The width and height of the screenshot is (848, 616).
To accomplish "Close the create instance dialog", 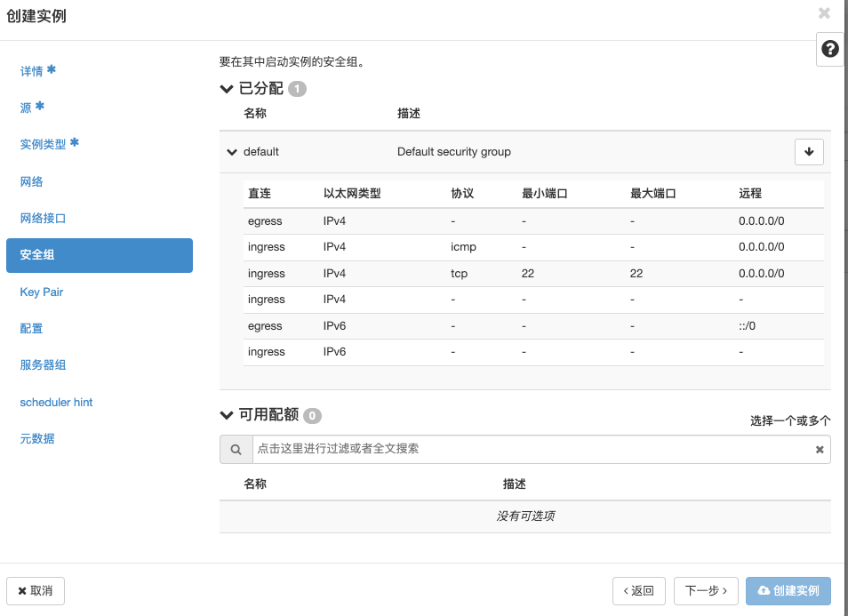I will [x=824, y=13].
